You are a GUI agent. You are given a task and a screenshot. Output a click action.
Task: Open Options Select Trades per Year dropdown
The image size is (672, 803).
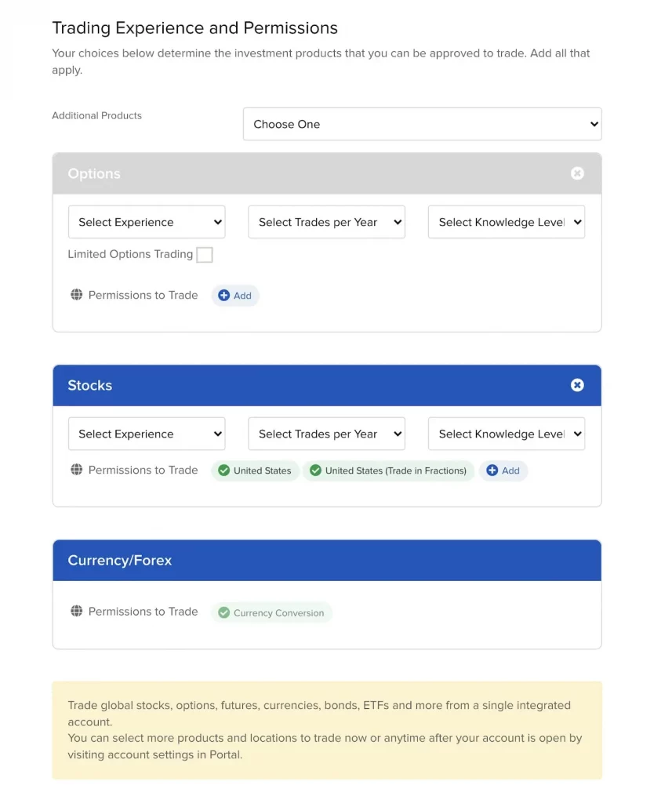tap(326, 222)
